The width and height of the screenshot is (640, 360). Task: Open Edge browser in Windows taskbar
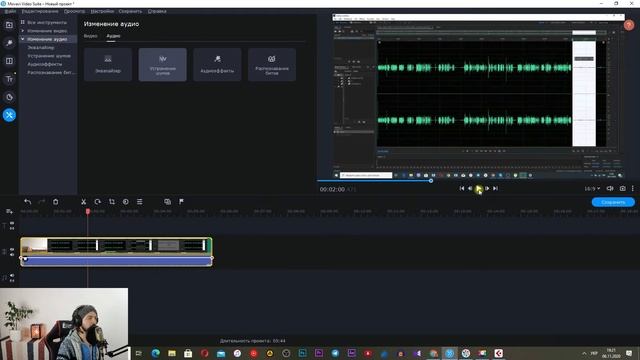[156, 353]
